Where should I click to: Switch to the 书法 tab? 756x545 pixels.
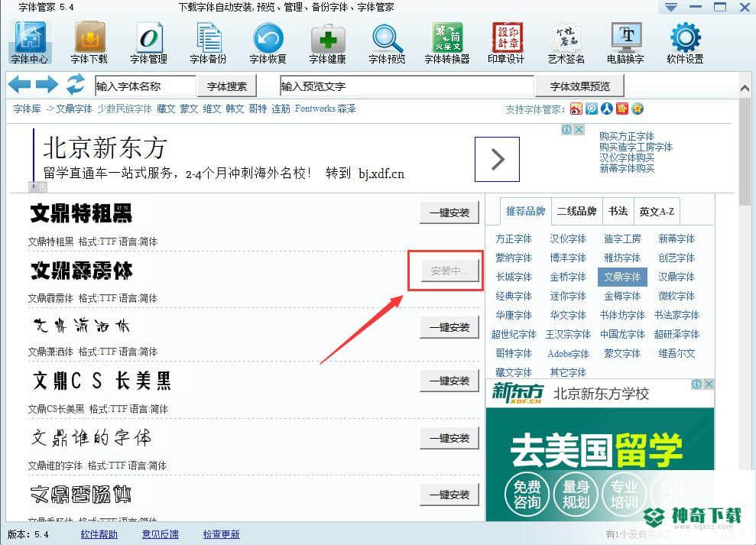(618, 211)
